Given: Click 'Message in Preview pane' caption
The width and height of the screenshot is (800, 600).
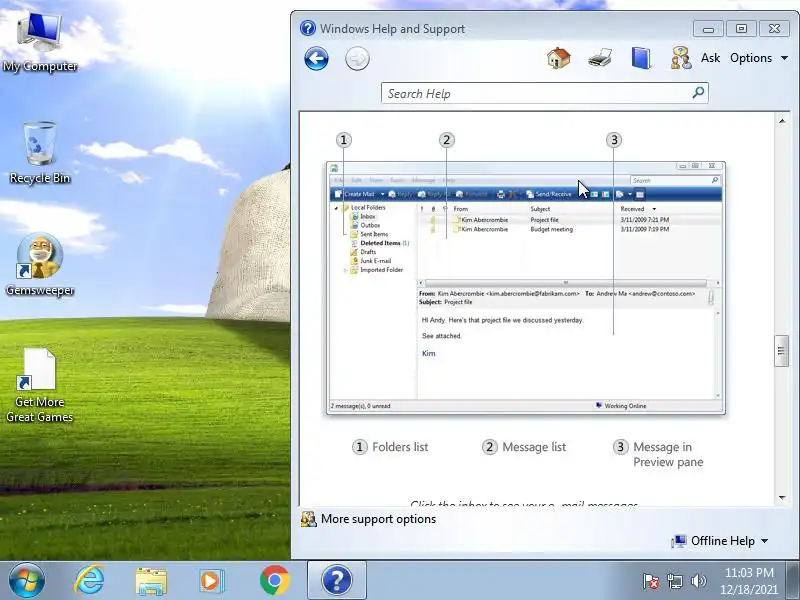Looking at the screenshot, I should pos(668,454).
